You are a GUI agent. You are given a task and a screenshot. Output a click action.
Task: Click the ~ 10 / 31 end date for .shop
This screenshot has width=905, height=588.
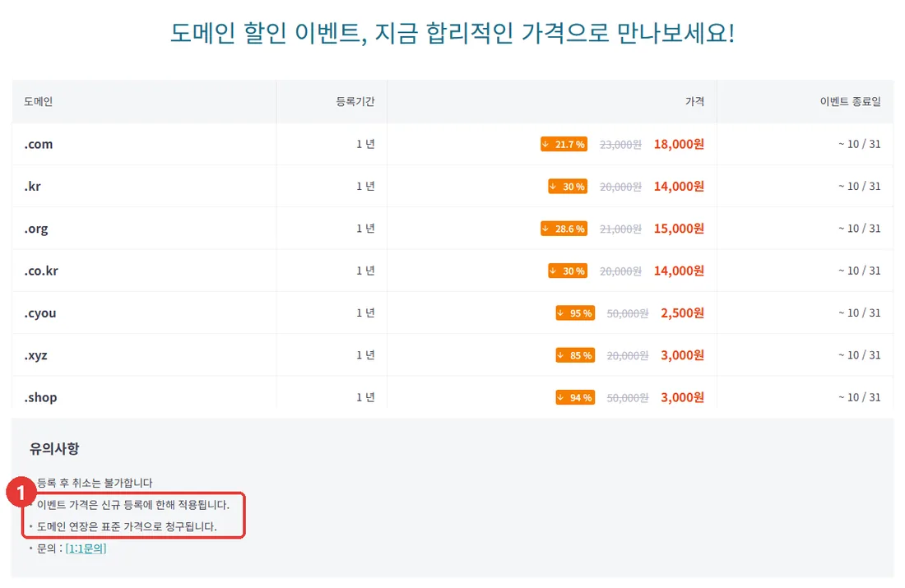[860, 397]
